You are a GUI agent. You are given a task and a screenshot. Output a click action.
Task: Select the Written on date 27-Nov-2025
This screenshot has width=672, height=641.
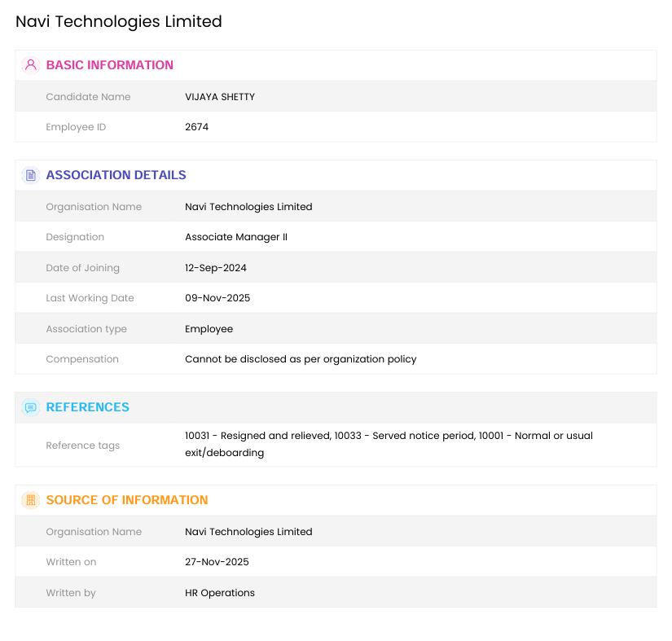pyautogui.click(x=217, y=562)
